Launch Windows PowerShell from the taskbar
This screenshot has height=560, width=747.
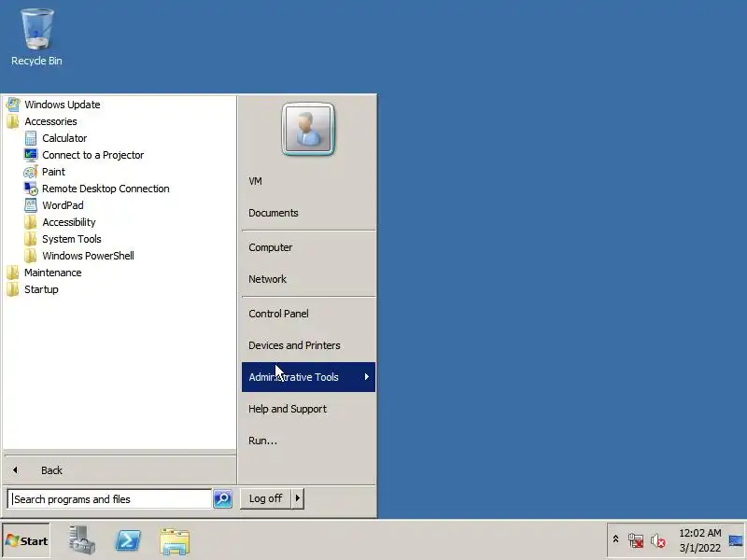(128, 540)
